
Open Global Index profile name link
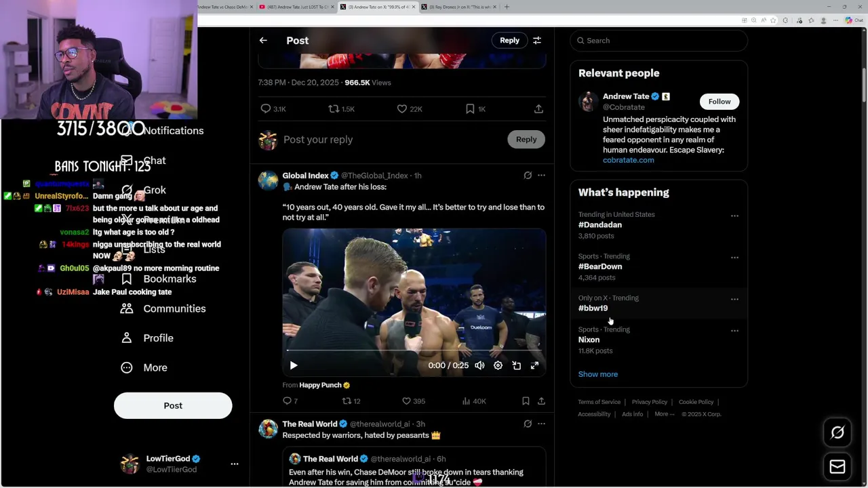(x=305, y=176)
